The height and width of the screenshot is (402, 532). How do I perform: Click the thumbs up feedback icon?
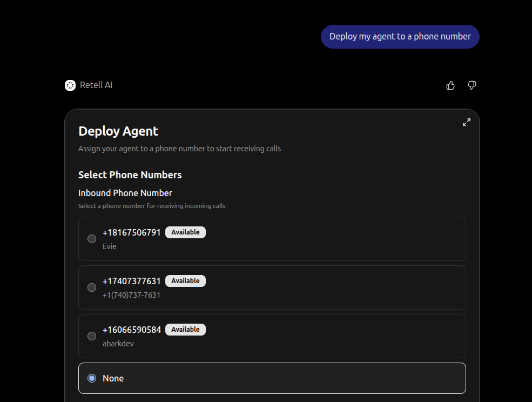coord(450,85)
